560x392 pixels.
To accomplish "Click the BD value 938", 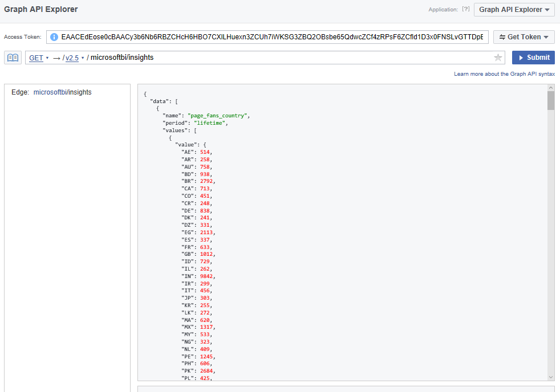I will tap(205, 174).
